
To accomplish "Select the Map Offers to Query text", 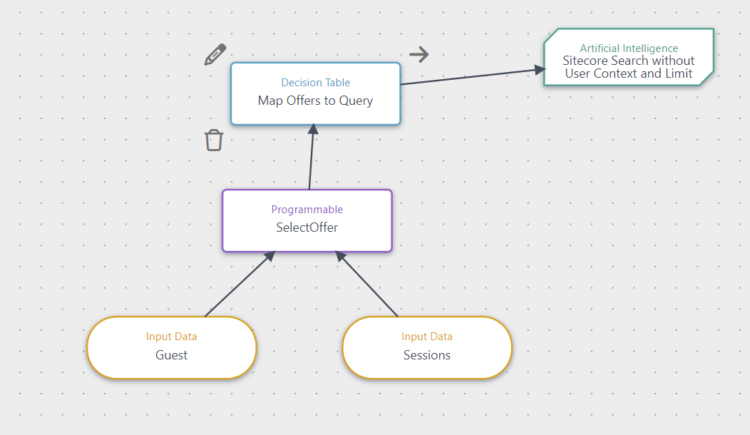I will [x=315, y=100].
